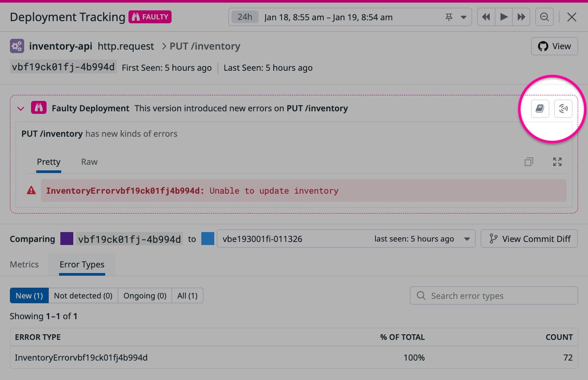Collapse the Faulty Deployment section chevron
This screenshot has height=380, width=588.
[x=20, y=108]
